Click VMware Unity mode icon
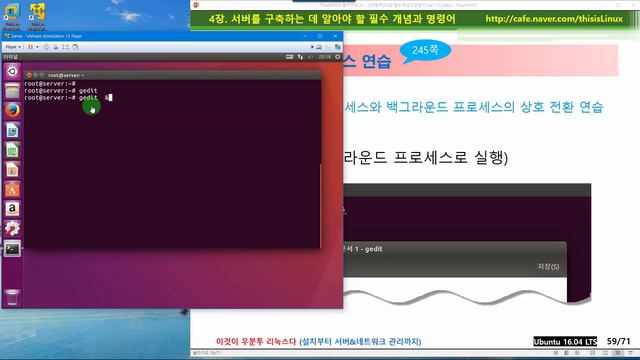The image size is (640, 360). tap(75, 47)
